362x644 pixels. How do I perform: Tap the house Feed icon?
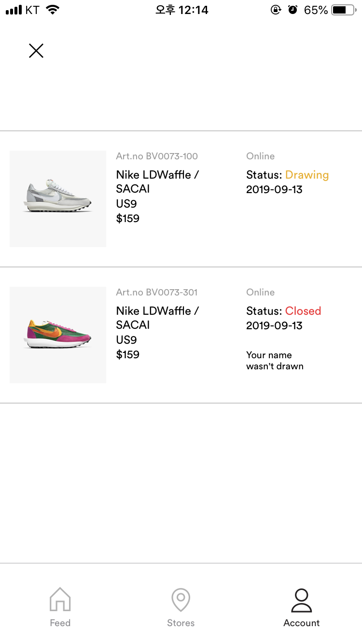coord(60,599)
